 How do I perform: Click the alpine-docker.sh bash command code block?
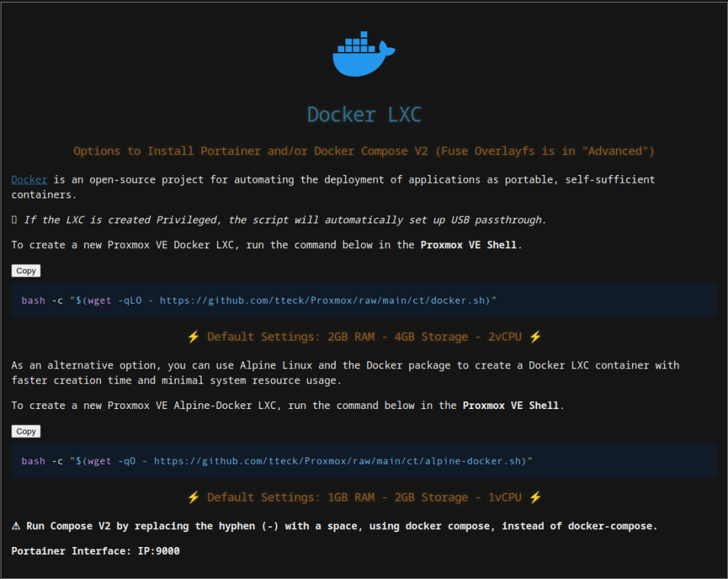click(x=364, y=461)
